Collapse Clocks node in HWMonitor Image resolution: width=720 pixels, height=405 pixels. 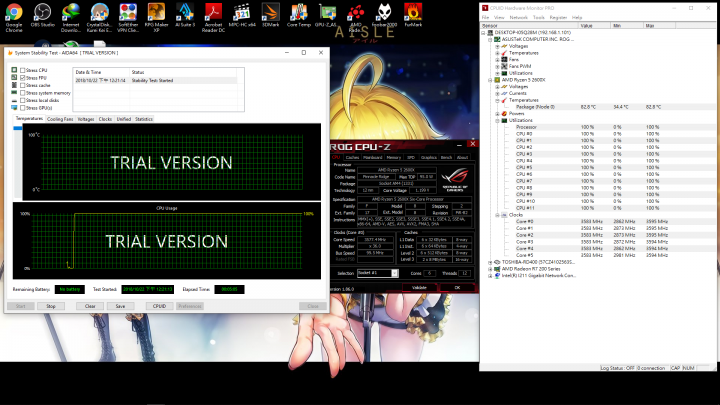pyautogui.click(x=497, y=215)
